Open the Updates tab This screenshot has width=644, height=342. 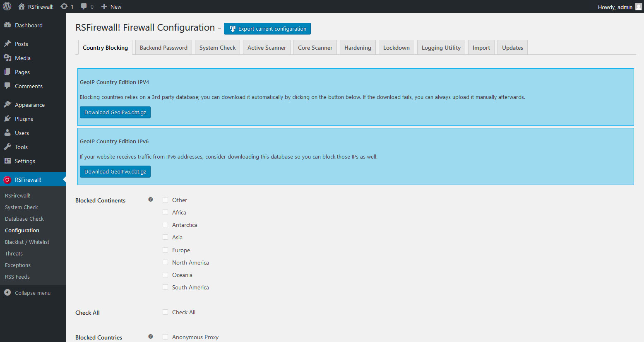click(x=512, y=48)
